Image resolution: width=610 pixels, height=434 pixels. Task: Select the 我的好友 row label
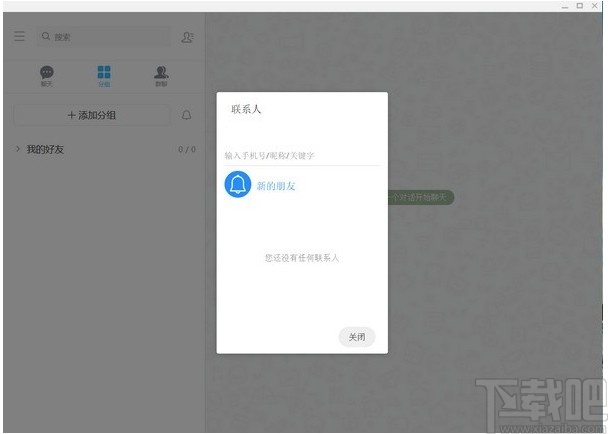point(45,149)
